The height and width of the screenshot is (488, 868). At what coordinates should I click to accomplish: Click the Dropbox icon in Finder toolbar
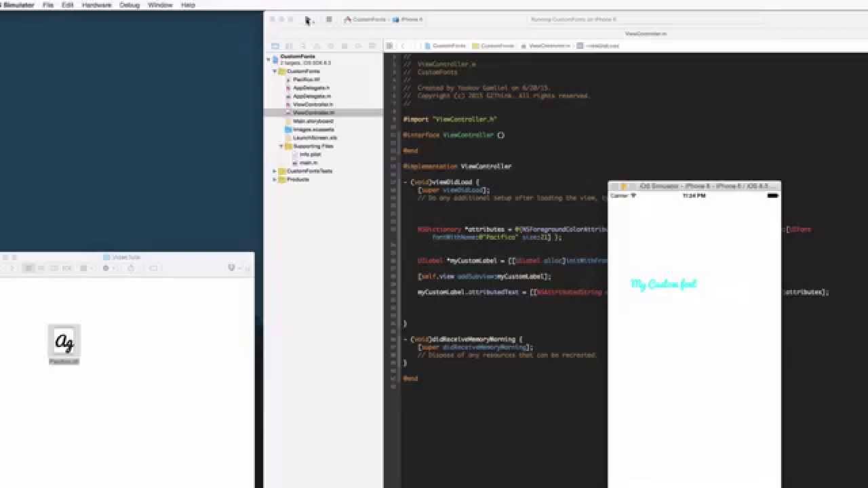232,268
